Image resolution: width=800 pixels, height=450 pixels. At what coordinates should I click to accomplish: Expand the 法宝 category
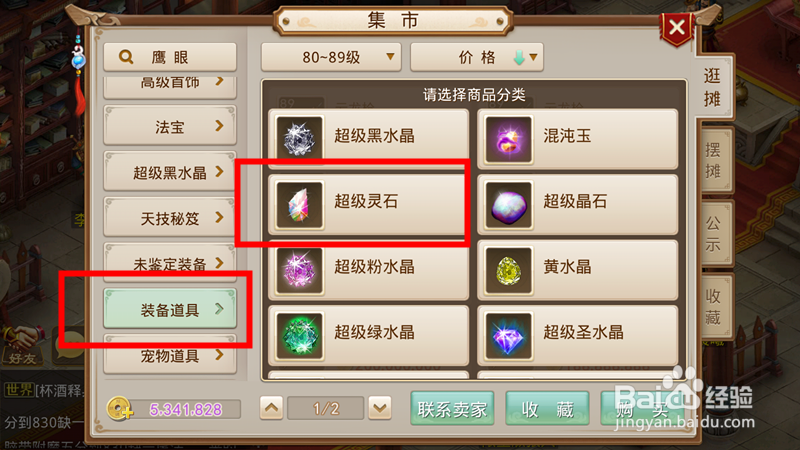pyautogui.click(x=170, y=126)
